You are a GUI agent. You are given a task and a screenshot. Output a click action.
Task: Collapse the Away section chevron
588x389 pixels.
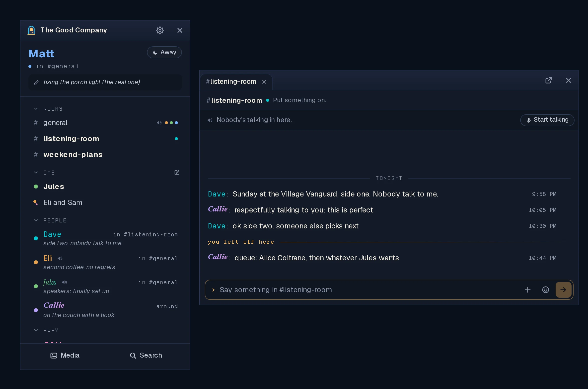pyautogui.click(x=36, y=330)
